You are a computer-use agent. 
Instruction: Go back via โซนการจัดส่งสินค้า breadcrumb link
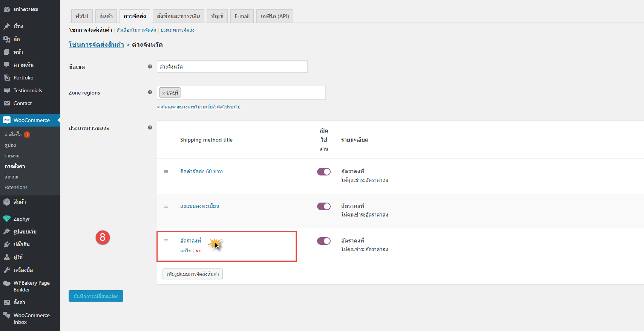96,44
